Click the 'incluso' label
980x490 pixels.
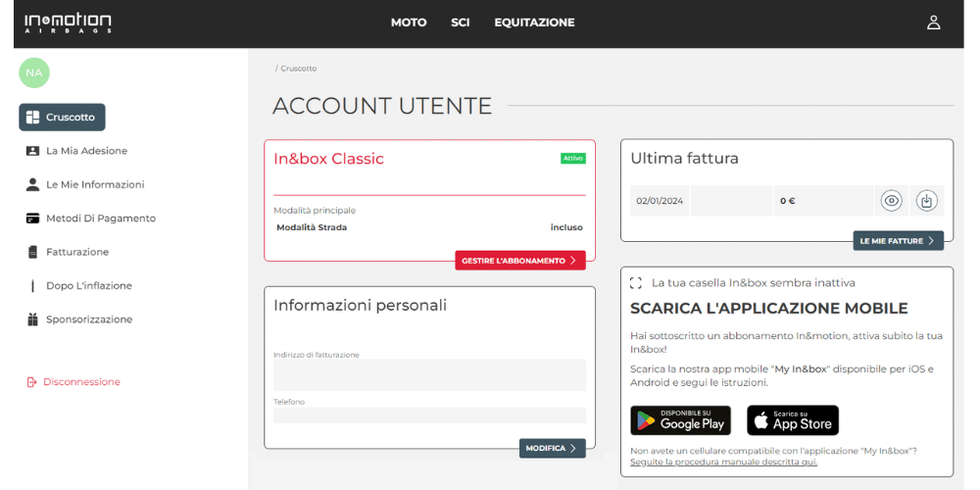click(566, 227)
